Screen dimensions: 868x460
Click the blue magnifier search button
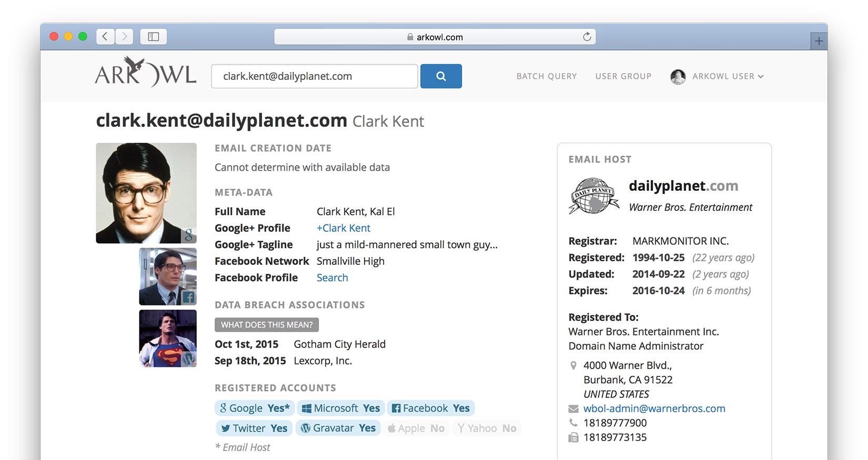coord(441,76)
